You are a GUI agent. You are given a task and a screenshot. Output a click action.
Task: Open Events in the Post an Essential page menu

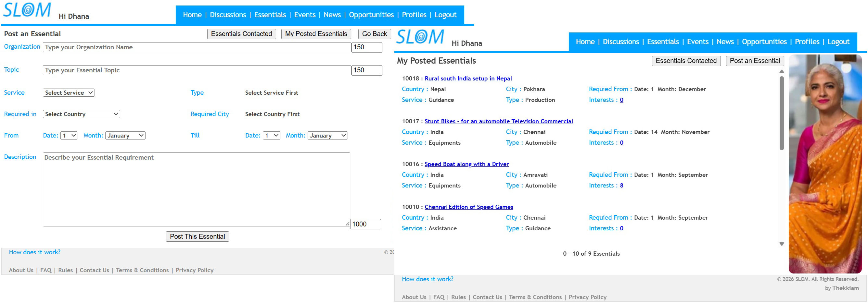coord(305,15)
